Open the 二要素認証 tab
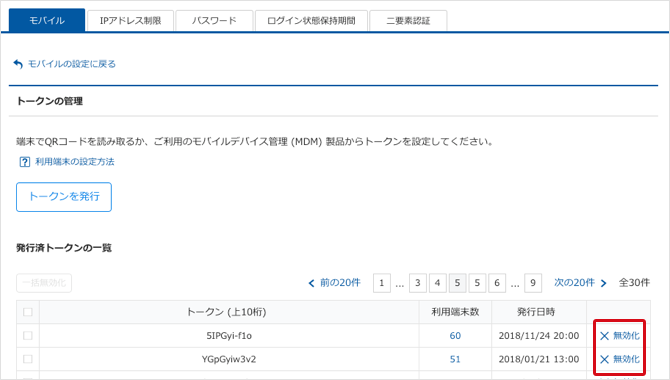Screen dimensions: 670x380 (408, 21)
